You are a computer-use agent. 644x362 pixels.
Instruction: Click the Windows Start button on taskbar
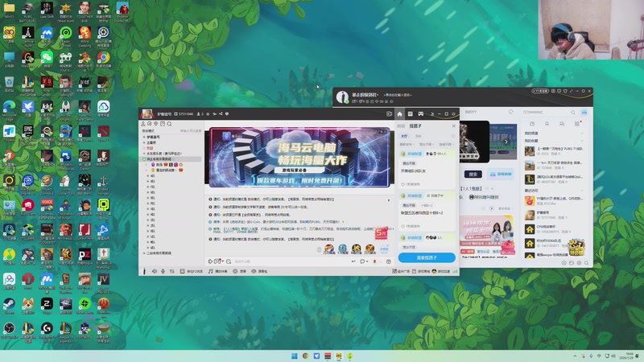click(x=295, y=356)
